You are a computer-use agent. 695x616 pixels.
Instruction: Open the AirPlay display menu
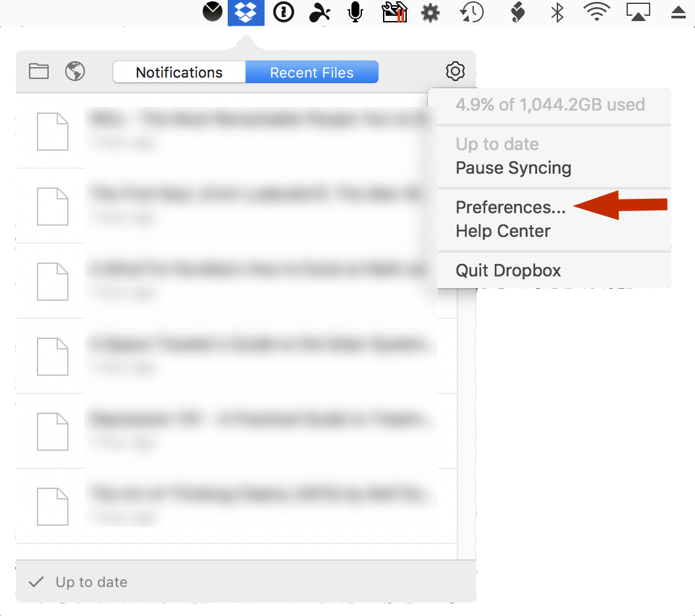click(x=638, y=13)
